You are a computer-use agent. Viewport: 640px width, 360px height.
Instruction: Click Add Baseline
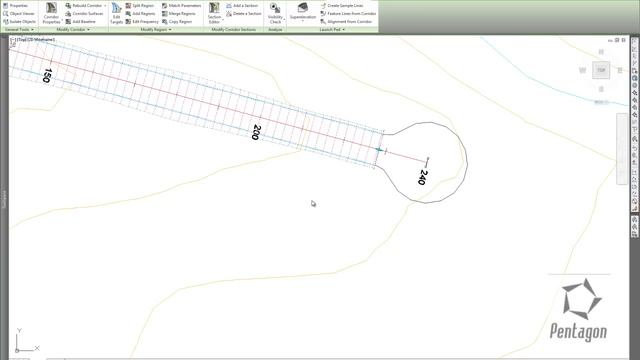(x=80, y=22)
